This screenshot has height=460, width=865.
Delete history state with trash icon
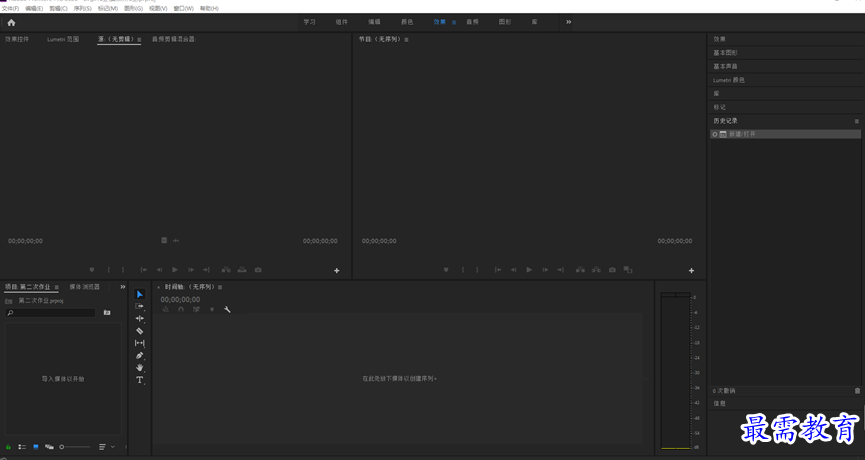857,391
